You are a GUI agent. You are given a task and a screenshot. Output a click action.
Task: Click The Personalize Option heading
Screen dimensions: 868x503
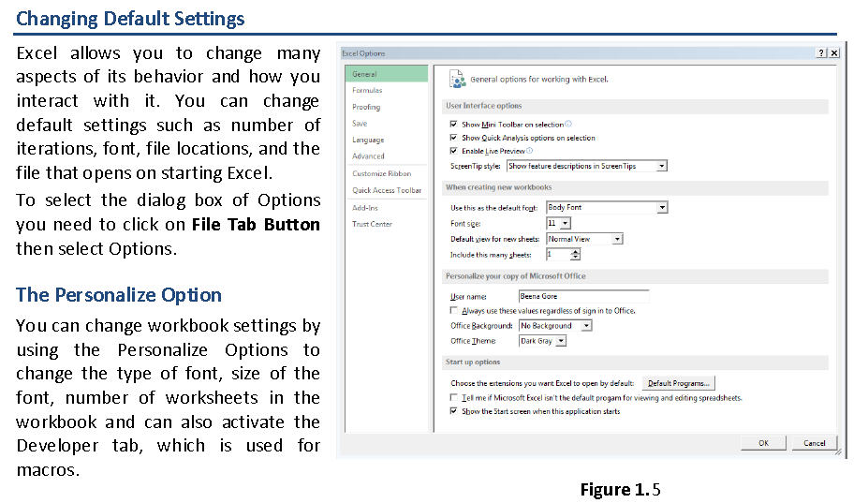[119, 295]
